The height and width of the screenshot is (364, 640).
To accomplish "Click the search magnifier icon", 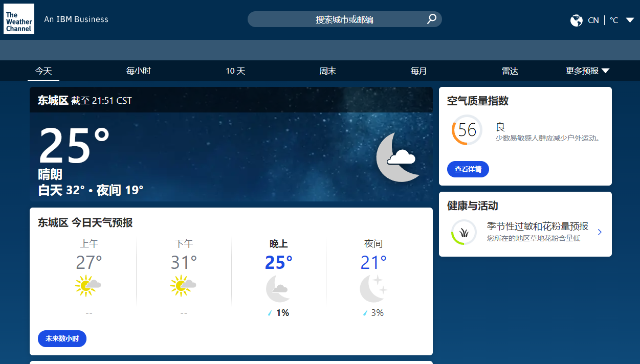I will pos(431,18).
